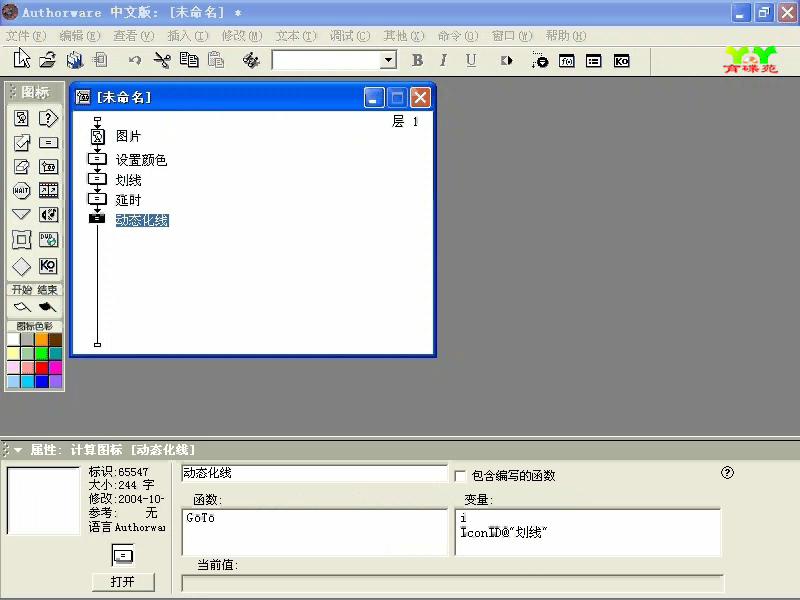Open the Functions window icon
Viewport: 800px width, 600px height.
pos(566,61)
